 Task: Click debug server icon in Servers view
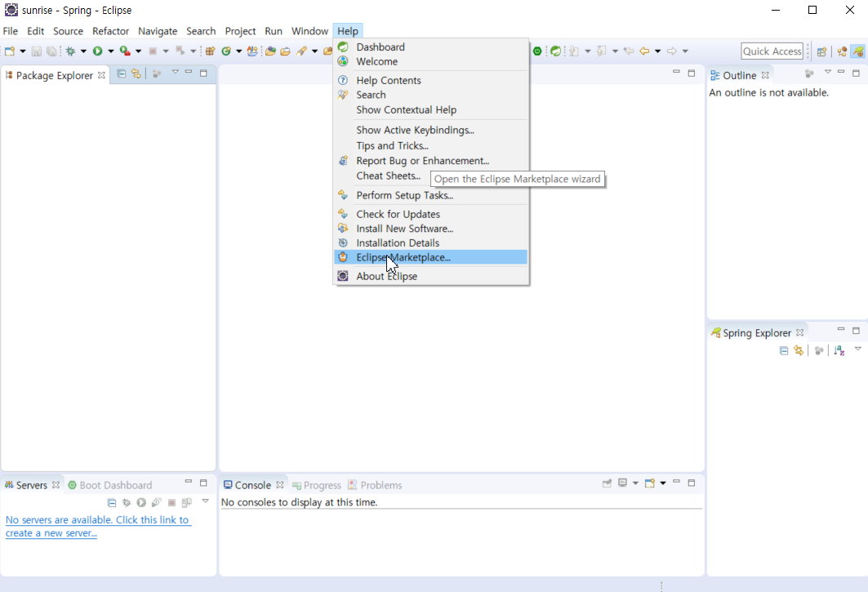click(x=127, y=502)
